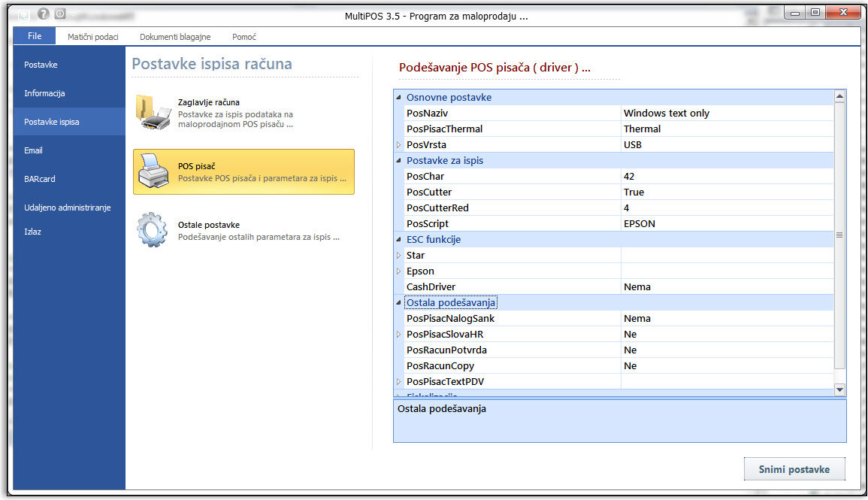Click the Ostala podešavanja category label
Screen dimensions: 868x500
click(451, 303)
